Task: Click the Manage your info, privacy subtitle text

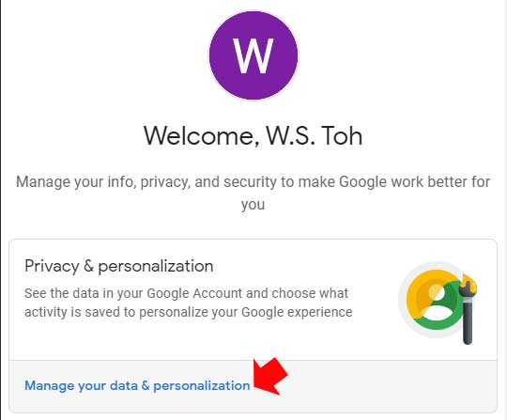Action: [253, 193]
